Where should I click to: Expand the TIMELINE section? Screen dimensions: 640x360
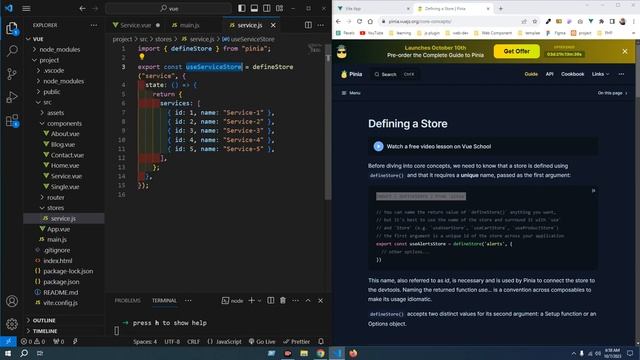[x=44, y=331]
